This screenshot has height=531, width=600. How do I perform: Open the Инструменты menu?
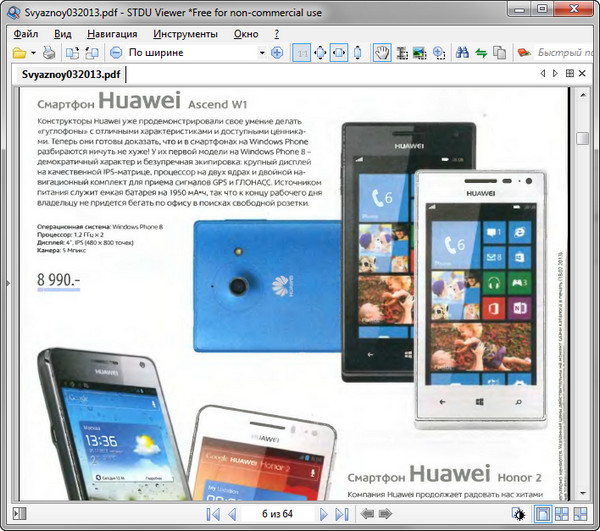pos(185,33)
